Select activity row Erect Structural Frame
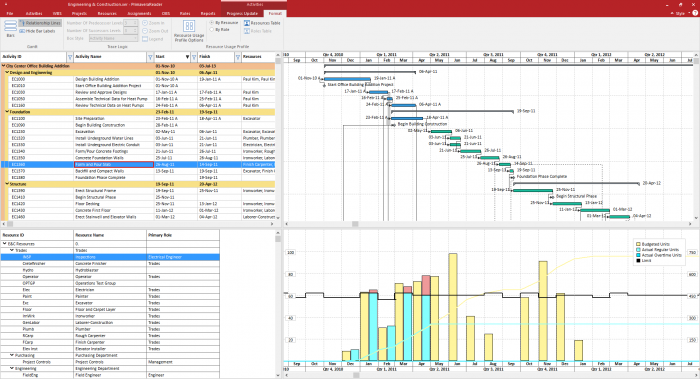Screen dimensions: 700x379 [138, 191]
